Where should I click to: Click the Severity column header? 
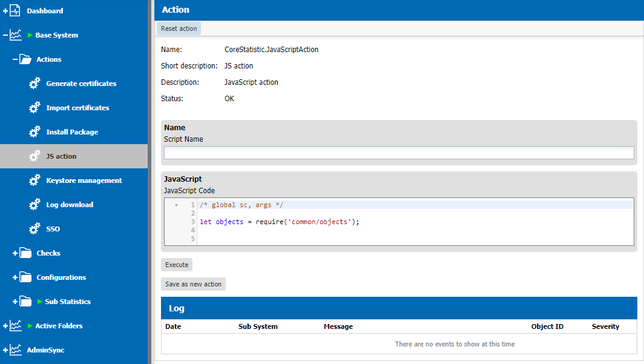click(605, 326)
